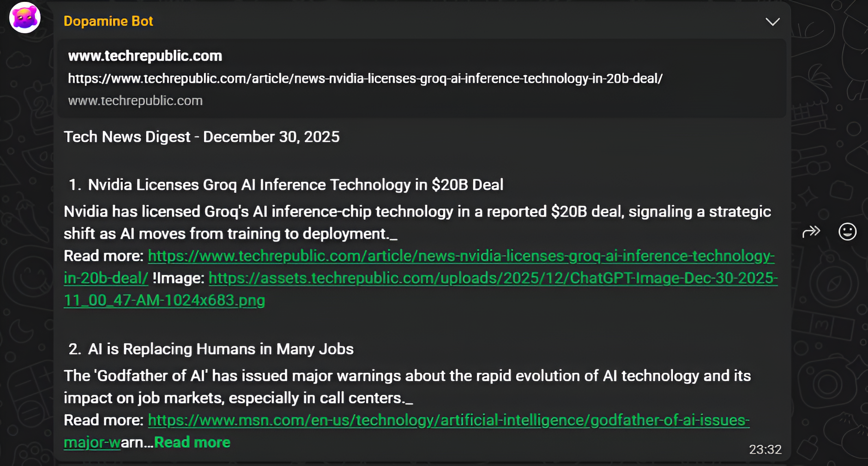The width and height of the screenshot is (868, 466).
Task: Click the bold www.techrepublic.com preview title
Action: (145, 56)
